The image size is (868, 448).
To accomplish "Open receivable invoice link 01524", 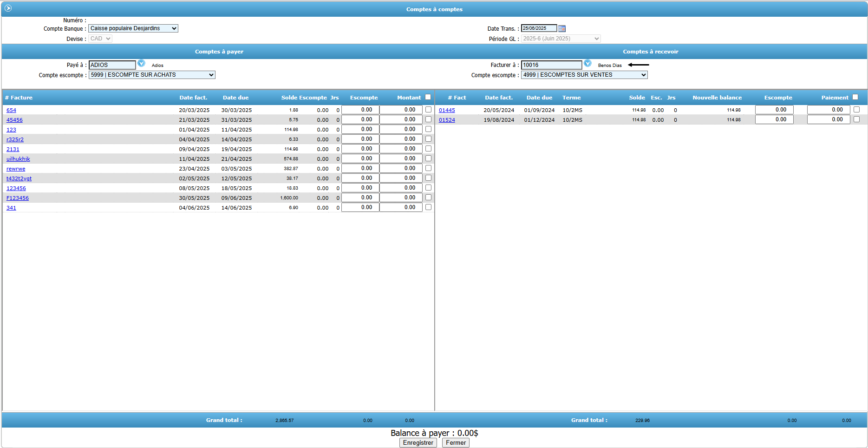I will (447, 120).
